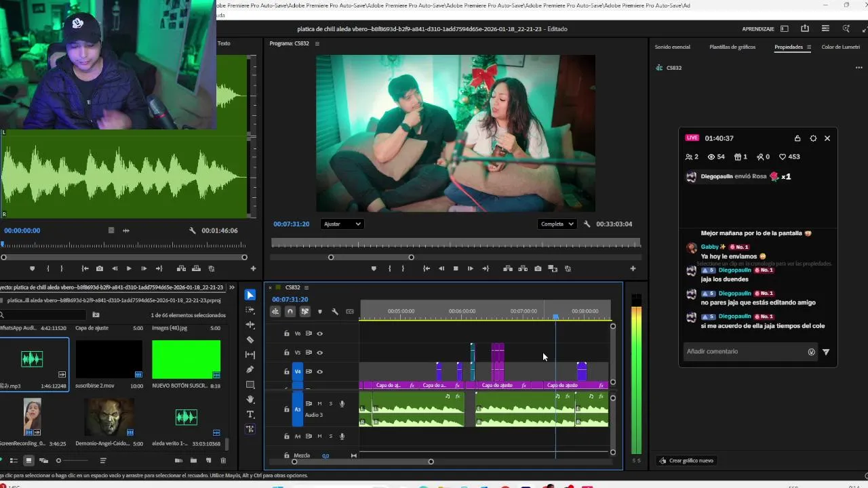
Task: Toggle V4 track visibility eye
Action: (320, 371)
